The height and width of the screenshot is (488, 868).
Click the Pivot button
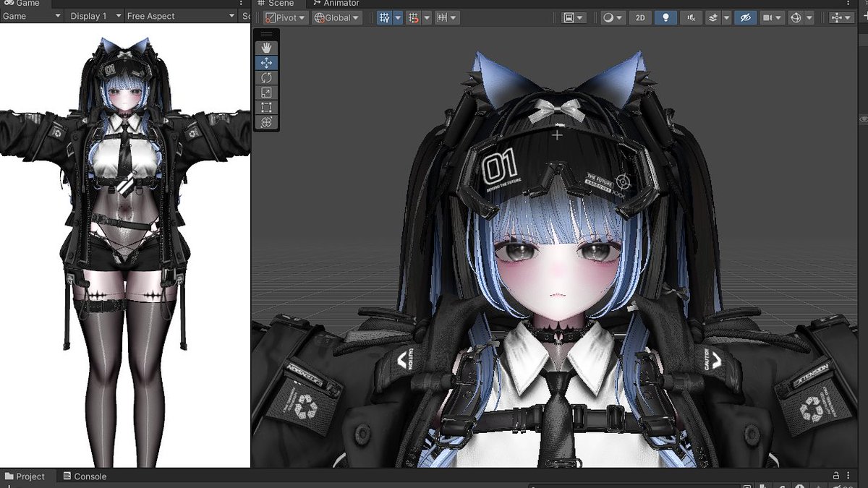tap(286, 17)
